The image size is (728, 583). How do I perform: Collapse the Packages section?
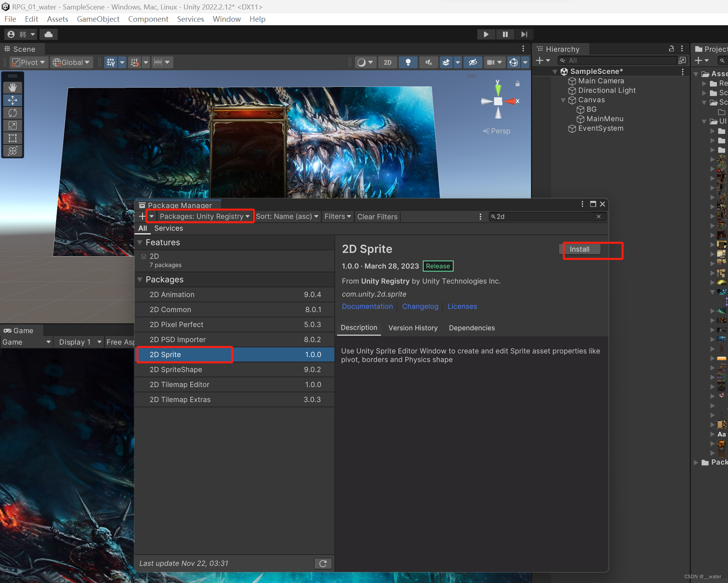coord(140,279)
